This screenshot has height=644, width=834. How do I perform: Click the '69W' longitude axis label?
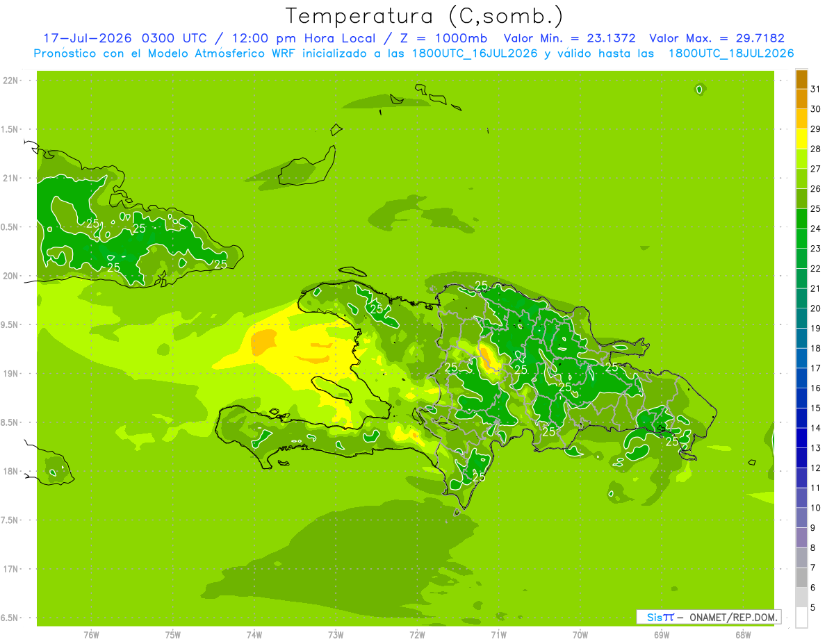click(662, 634)
